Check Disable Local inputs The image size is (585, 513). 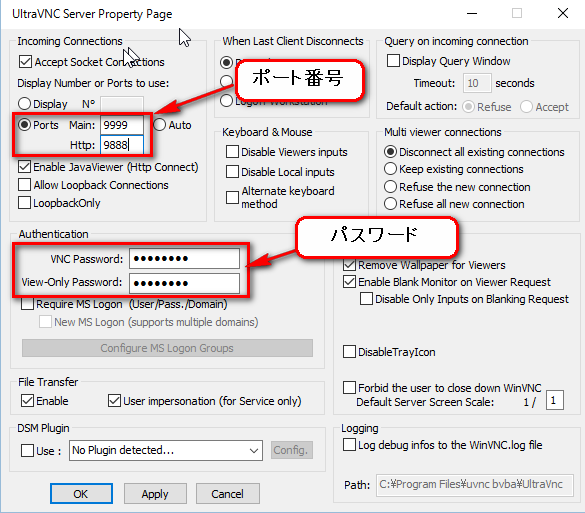pos(232,172)
